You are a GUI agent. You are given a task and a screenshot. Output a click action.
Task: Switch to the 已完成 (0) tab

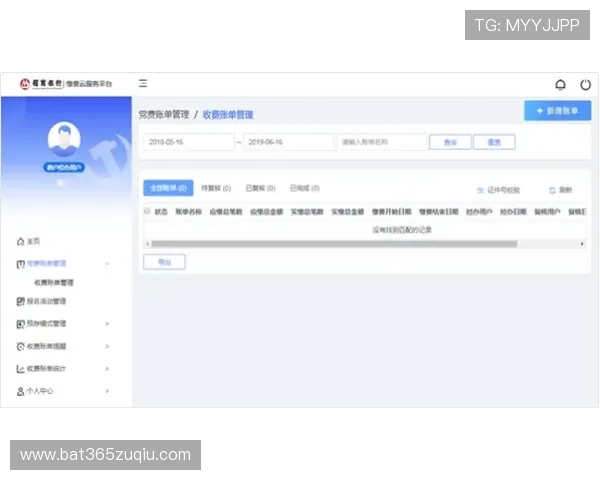click(x=305, y=188)
